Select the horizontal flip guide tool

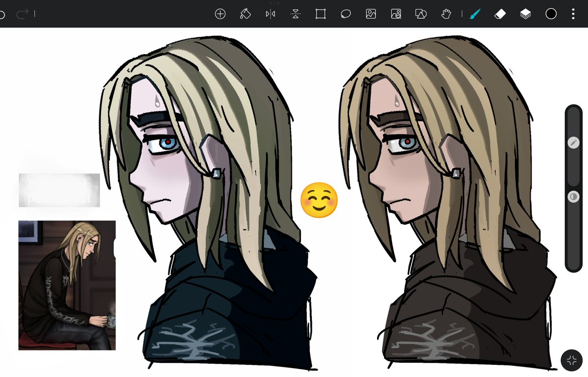tap(296, 14)
